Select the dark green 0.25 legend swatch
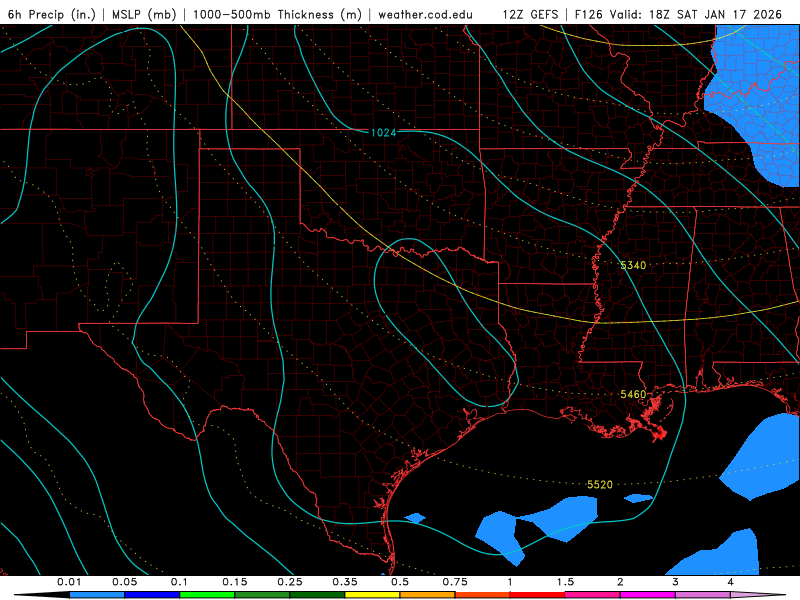The width and height of the screenshot is (800, 600). point(317,595)
